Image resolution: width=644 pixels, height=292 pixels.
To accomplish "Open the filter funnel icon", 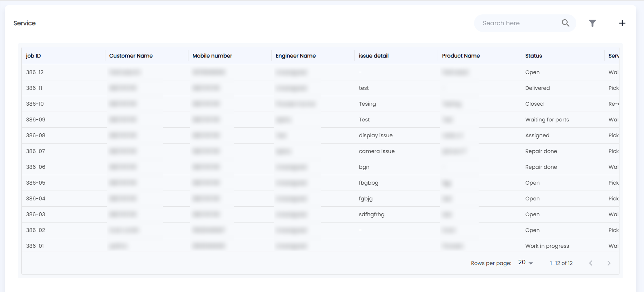I will tap(592, 23).
